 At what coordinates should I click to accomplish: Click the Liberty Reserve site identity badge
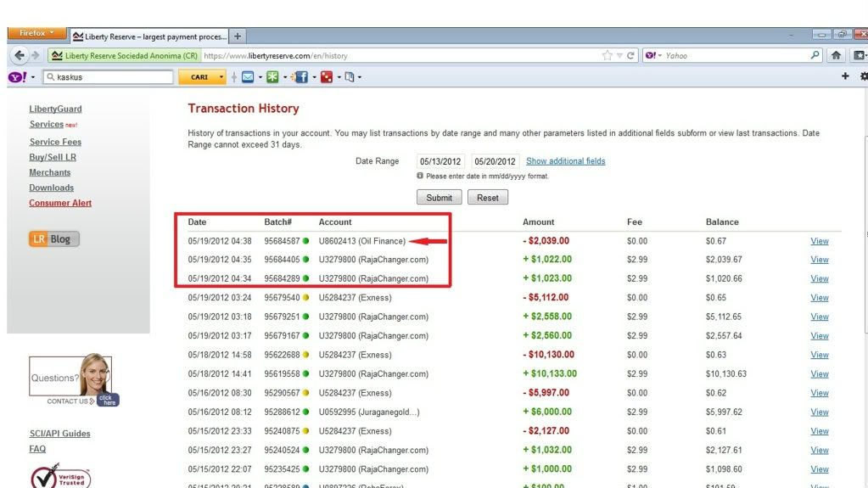124,55
